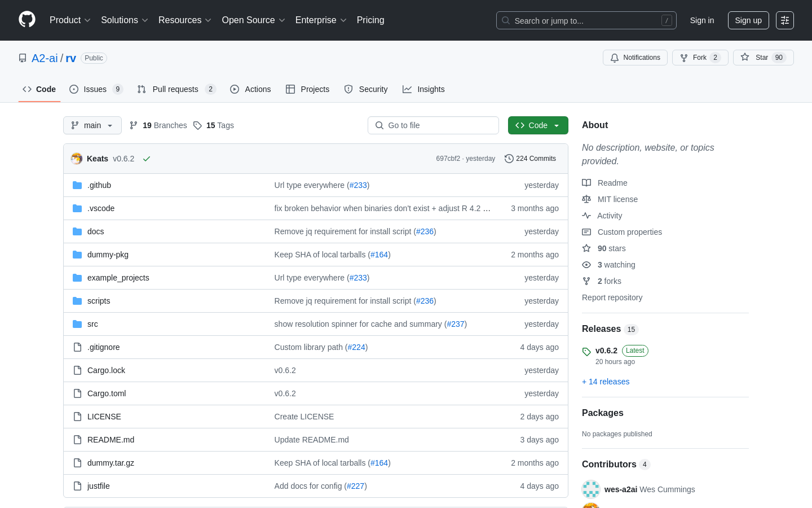Click the LICENSE file icon
This screenshot has width=812, height=508.
(x=77, y=417)
